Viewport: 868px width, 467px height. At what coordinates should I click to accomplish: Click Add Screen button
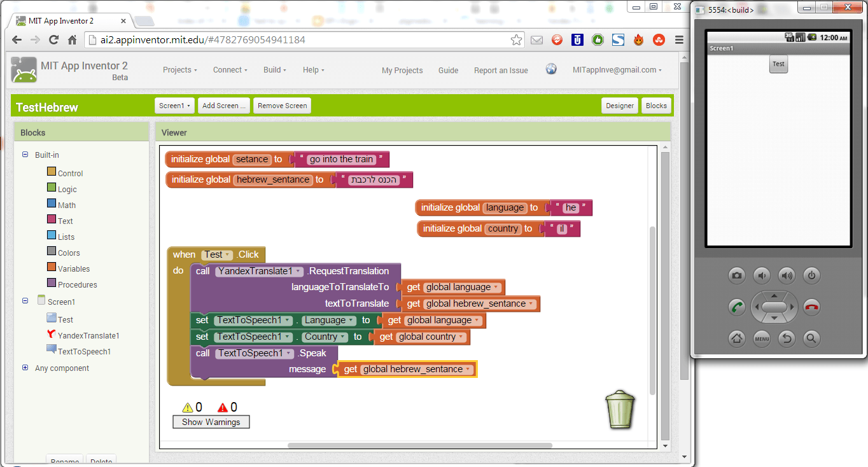pyautogui.click(x=224, y=106)
